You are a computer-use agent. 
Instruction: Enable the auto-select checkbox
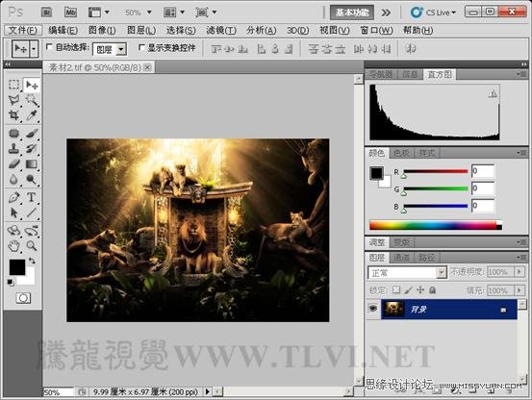tap(49, 47)
